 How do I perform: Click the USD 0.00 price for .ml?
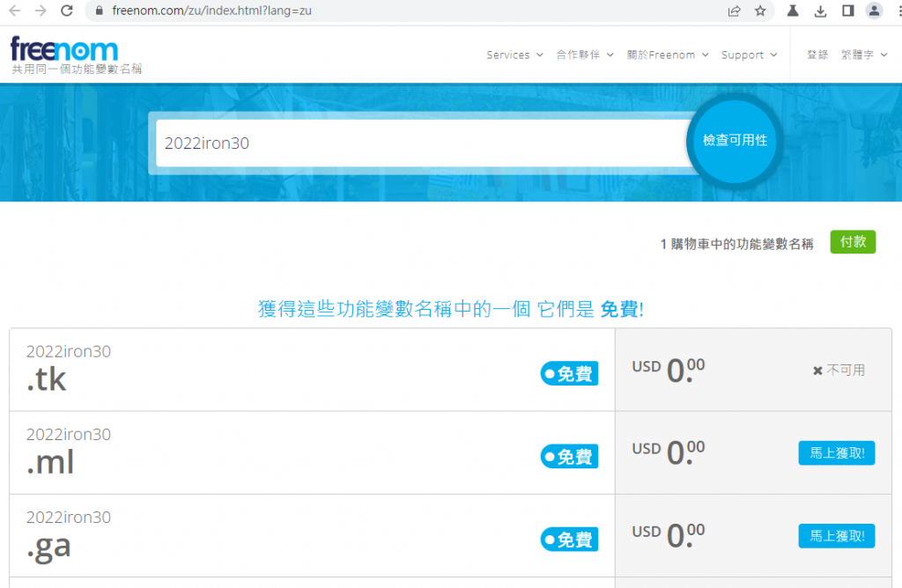[x=669, y=452]
